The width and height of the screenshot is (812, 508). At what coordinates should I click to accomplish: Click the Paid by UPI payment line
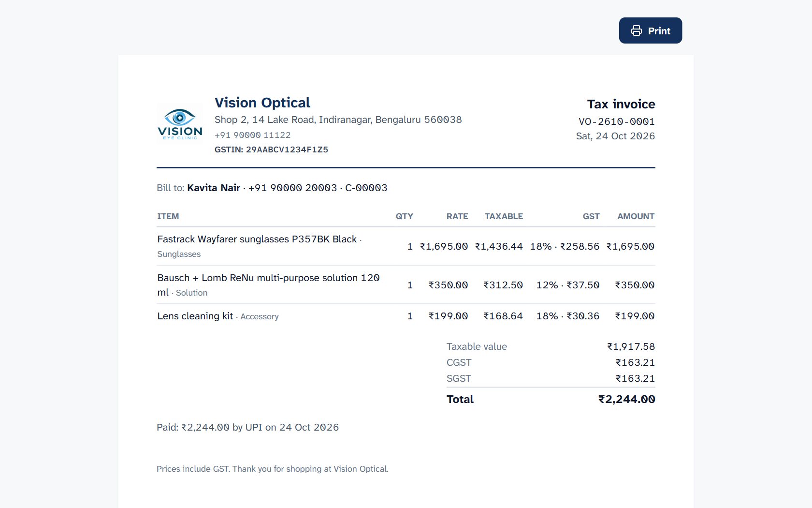click(x=247, y=427)
